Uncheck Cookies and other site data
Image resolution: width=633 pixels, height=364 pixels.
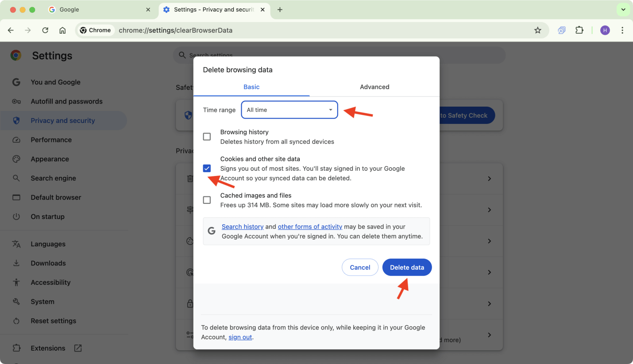click(x=207, y=169)
